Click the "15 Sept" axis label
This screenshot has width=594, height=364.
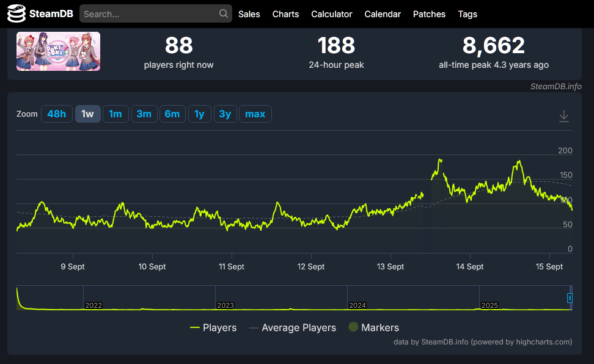click(549, 267)
